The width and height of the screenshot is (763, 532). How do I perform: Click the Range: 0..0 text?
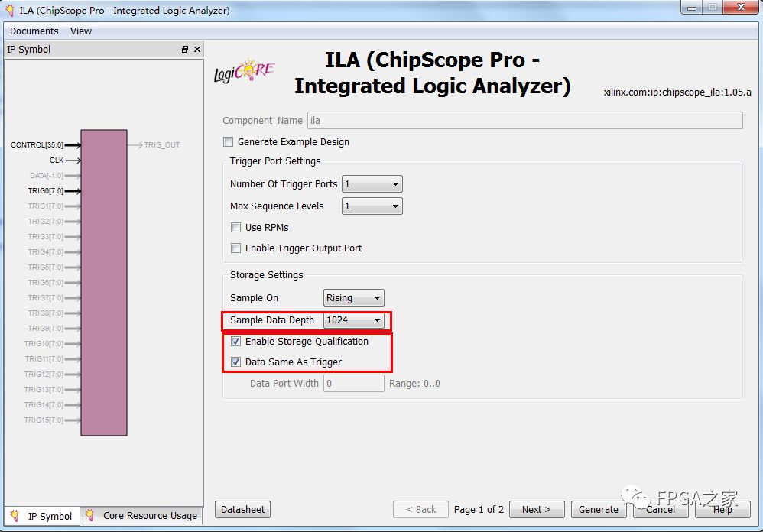click(x=414, y=383)
